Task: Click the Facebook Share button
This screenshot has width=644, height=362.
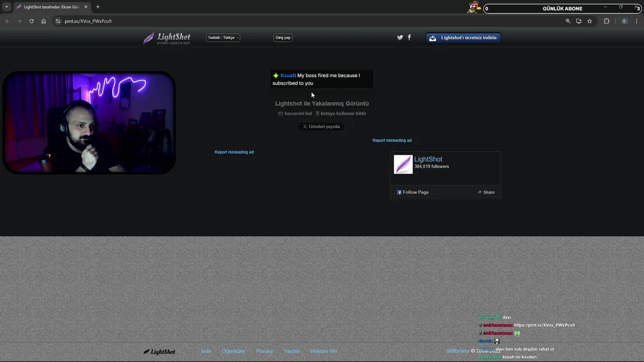Action: (x=486, y=192)
